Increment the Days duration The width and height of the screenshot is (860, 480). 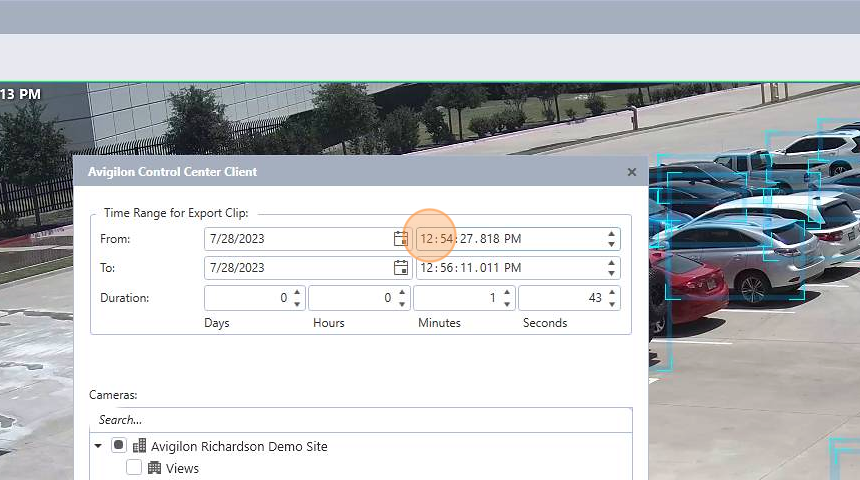[297, 292]
